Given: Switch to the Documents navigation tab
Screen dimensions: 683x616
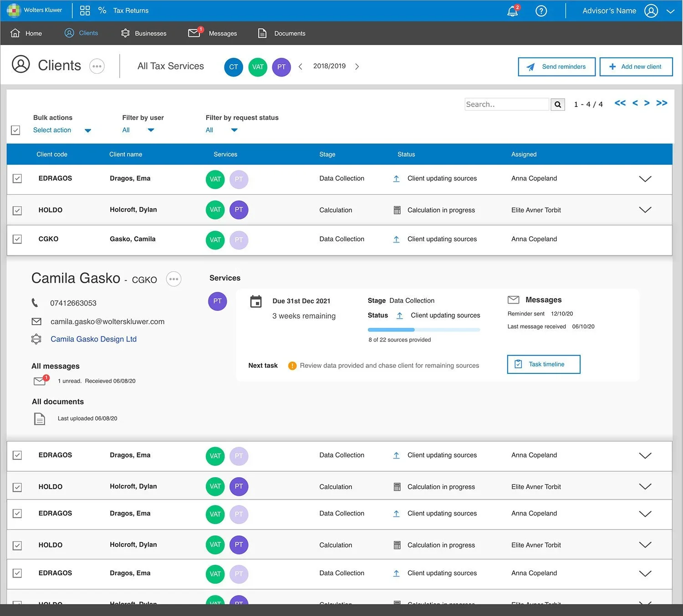Looking at the screenshot, I should pyautogui.click(x=282, y=33).
